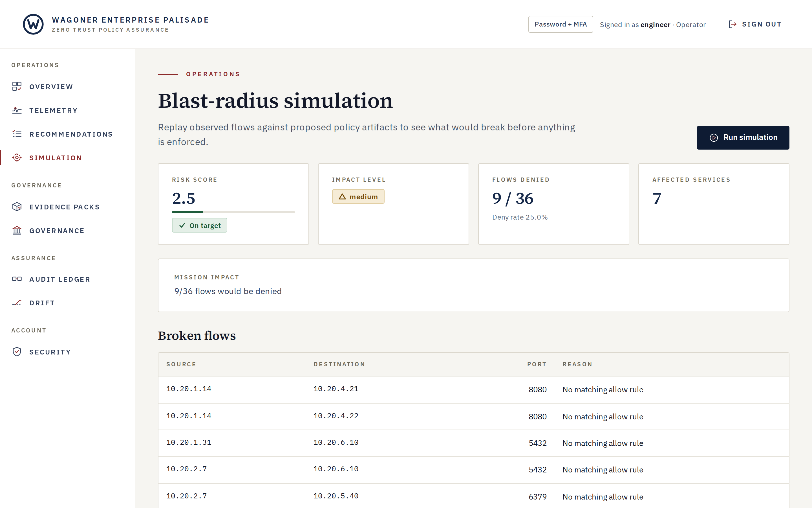The image size is (812, 508).
Task: Click the Security shield icon
Action: 17,352
